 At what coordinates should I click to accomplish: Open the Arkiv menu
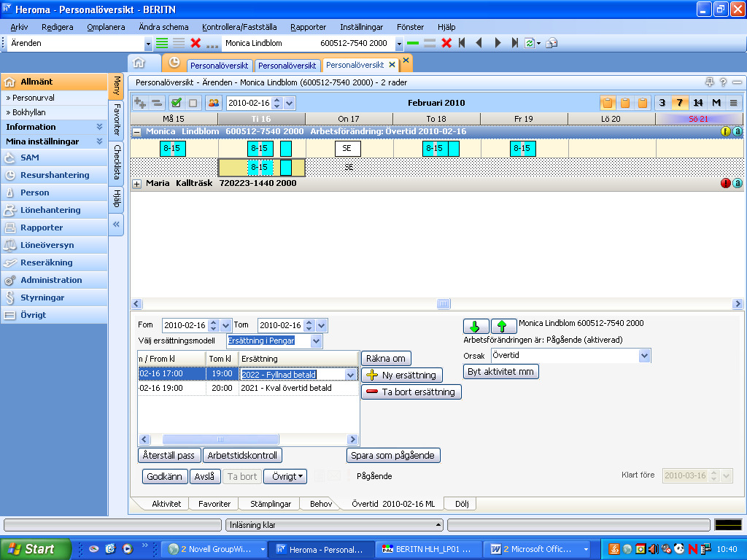coord(19,27)
